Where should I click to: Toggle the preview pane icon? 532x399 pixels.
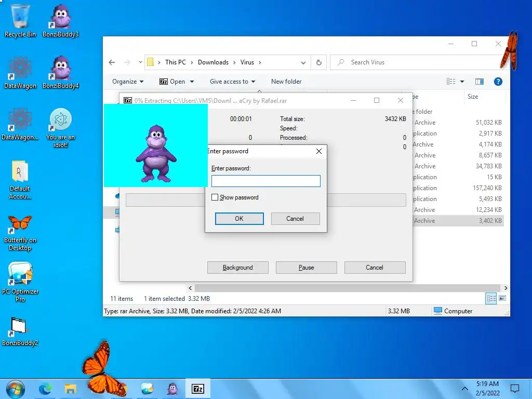(x=480, y=82)
